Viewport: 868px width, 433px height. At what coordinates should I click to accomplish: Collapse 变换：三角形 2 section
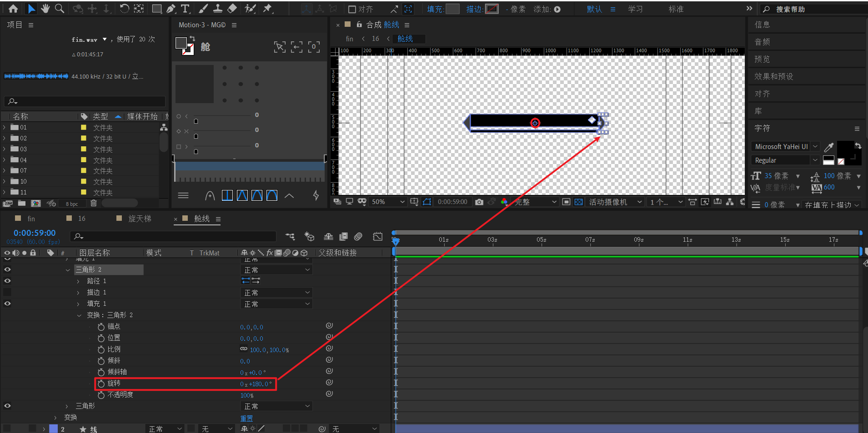[79, 315]
